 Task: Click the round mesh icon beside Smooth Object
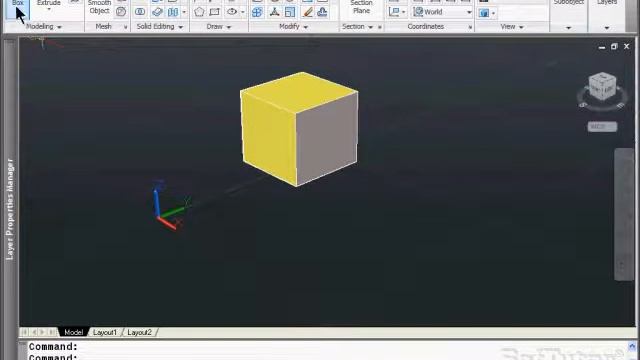tap(121, 11)
